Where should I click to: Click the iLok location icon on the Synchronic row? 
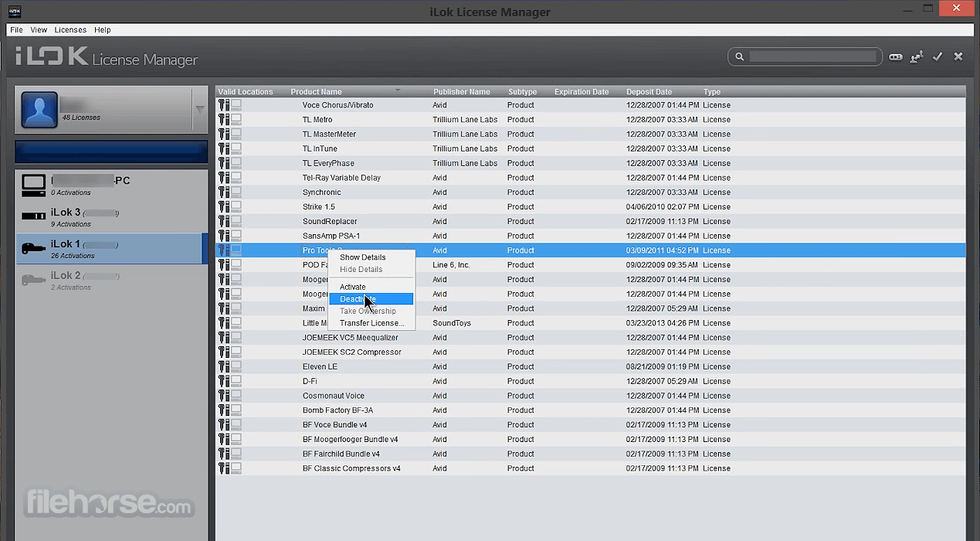[x=223, y=192]
